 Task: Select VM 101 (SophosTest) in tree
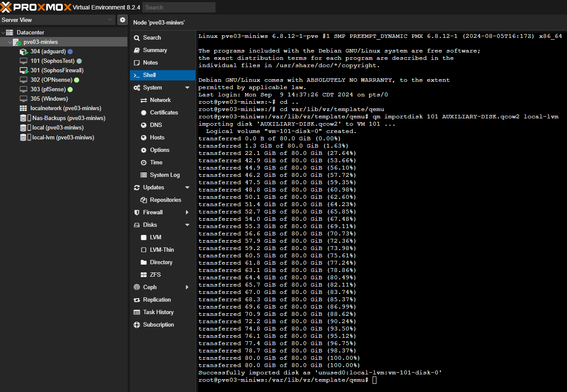click(64, 61)
